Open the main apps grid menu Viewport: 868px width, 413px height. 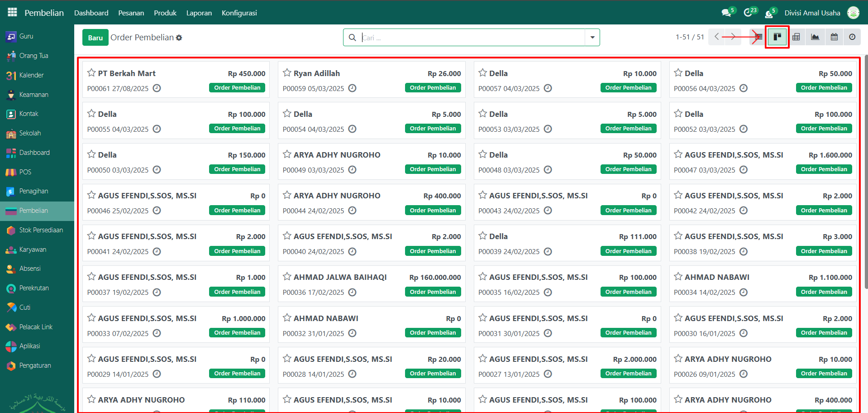[x=12, y=13]
